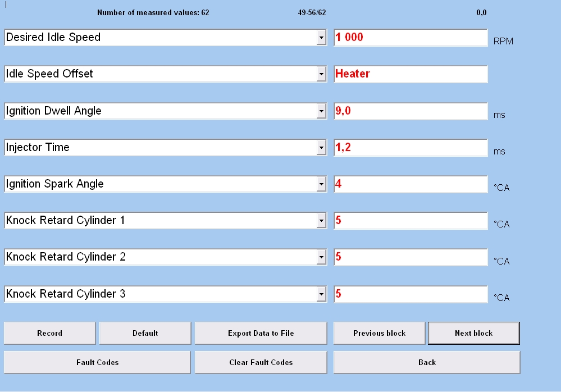Go Back to the previous screen
The height and width of the screenshot is (392, 561).
pos(427,363)
